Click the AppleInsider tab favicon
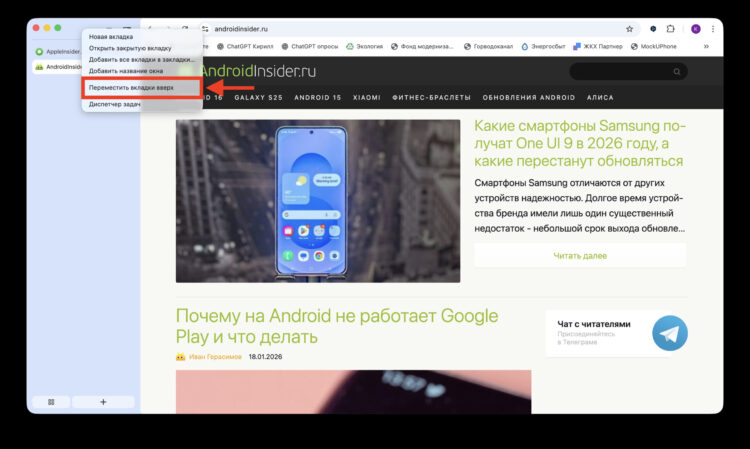 pos(39,52)
